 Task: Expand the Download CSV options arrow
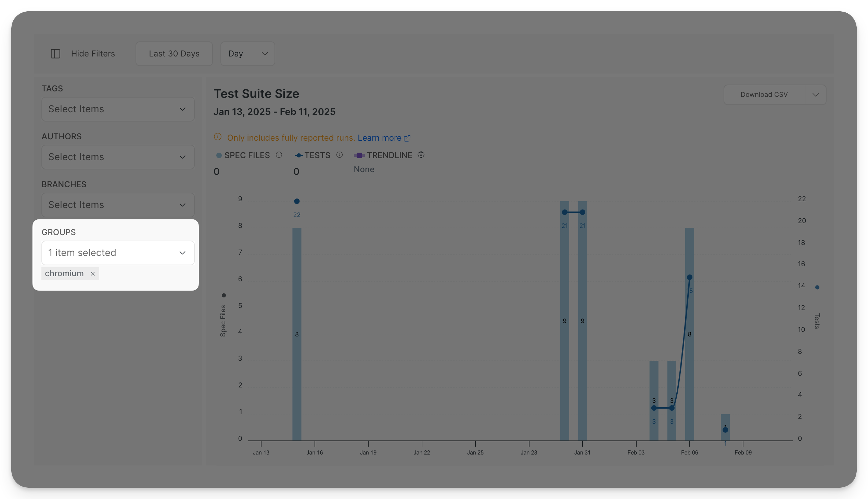coord(816,94)
